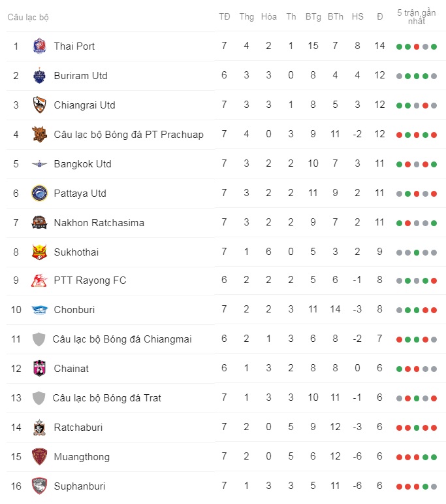The height and width of the screenshot is (504, 446).
Task: Click the Muangthong team crest
Action: [x=39, y=457]
